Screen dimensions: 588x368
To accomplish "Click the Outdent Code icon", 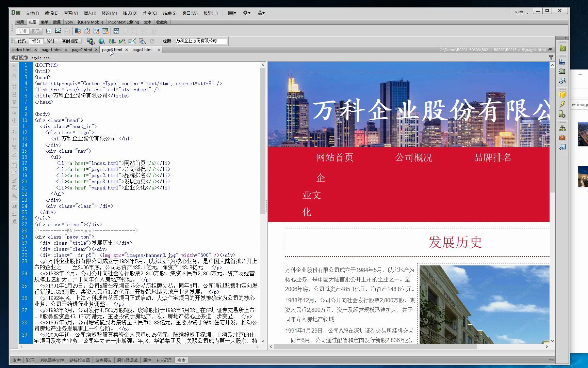I will point(14,214).
